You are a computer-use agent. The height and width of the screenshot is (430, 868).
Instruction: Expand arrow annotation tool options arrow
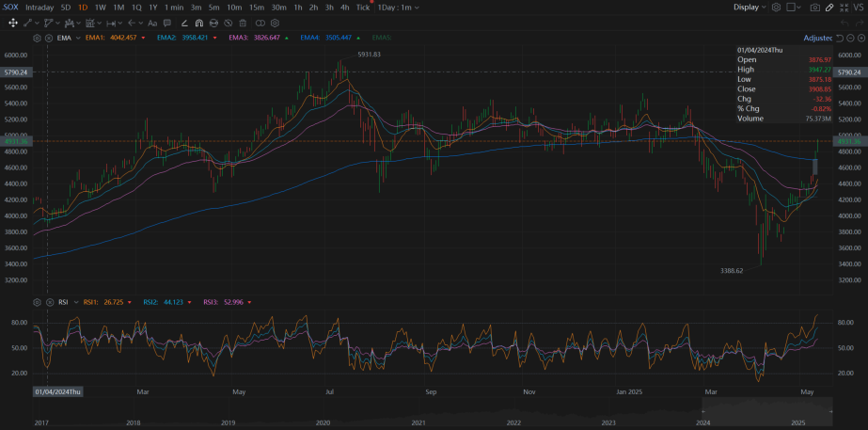(141, 23)
